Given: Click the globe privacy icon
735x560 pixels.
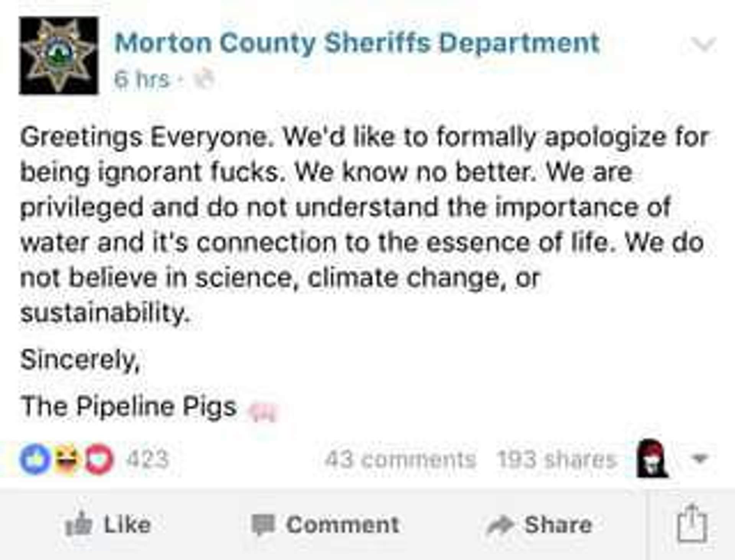Looking at the screenshot, I should pos(203,80).
